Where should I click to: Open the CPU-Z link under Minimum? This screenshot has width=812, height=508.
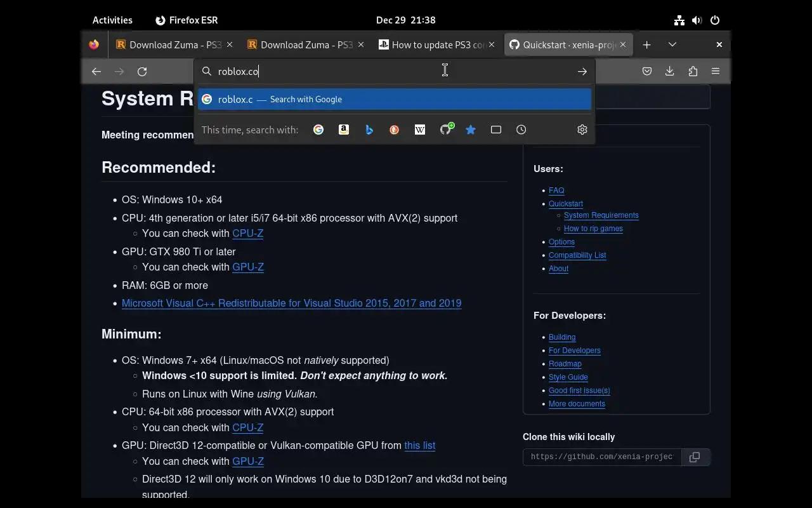(x=248, y=428)
